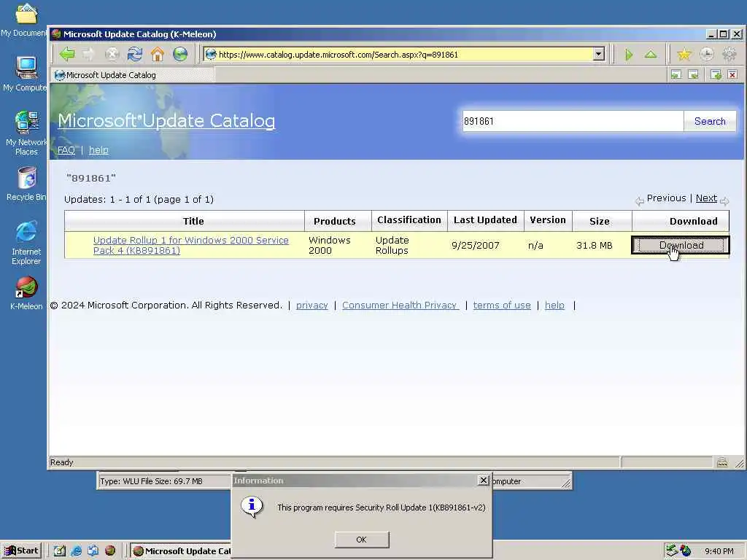The height and width of the screenshot is (560, 747).
Task: Open the help link in the footer
Action: pyautogui.click(x=554, y=306)
